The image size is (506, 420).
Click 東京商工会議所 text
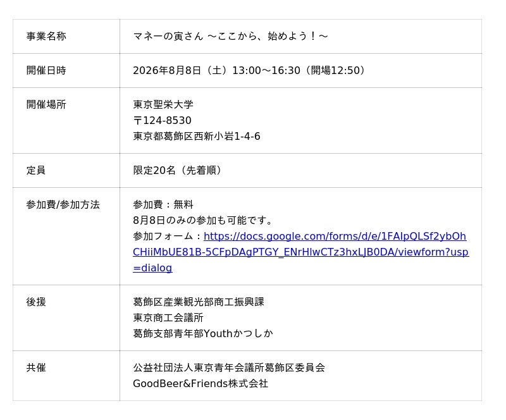[168, 318]
